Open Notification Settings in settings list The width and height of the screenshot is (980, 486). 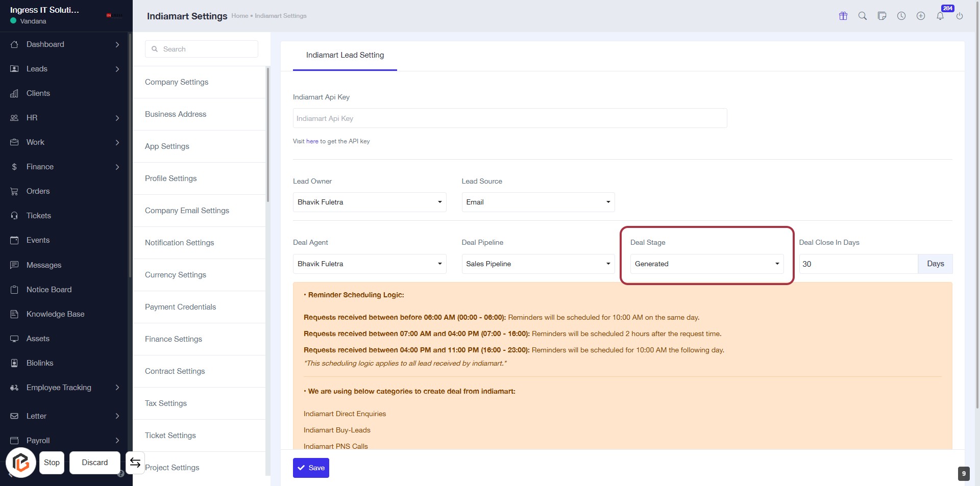pyautogui.click(x=180, y=243)
